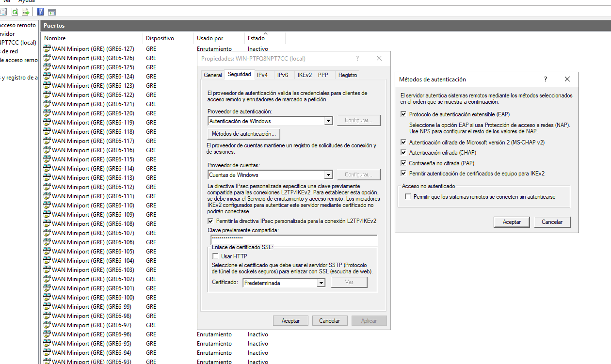Click Cancelar in the Propiedades dialog
The height and width of the screenshot is (364, 611).
pyautogui.click(x=330, y=321)
